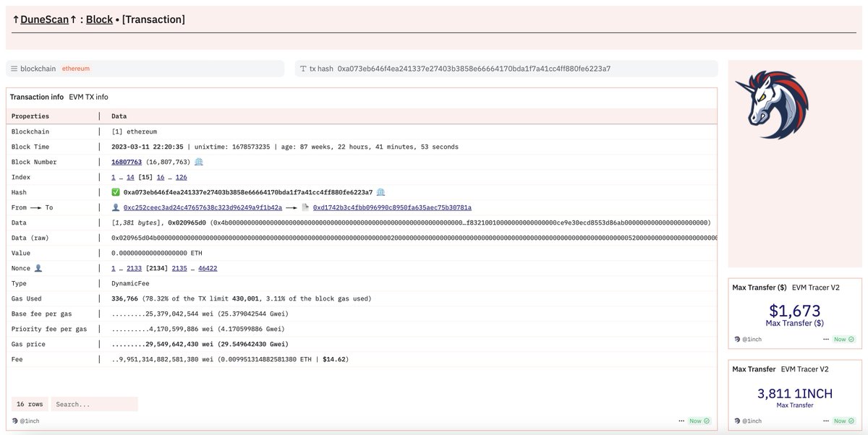
Task: Click the Search field below the table
Action: pyautogui.click(x=94, y=405)
